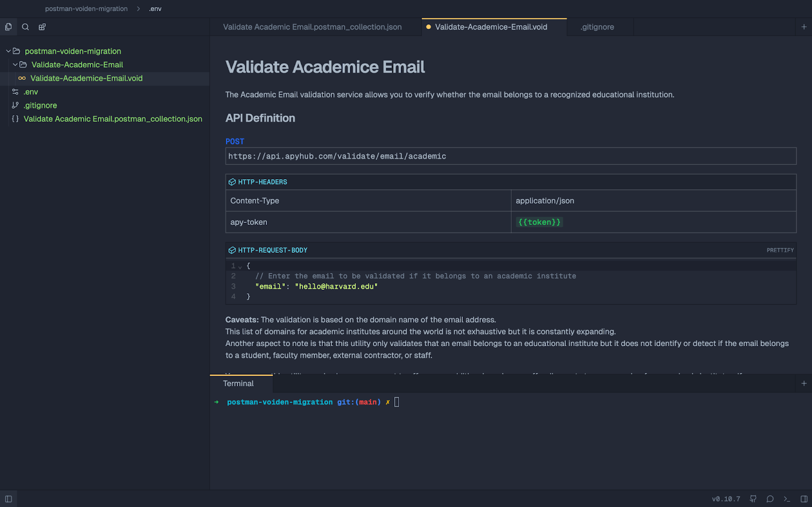Click the HTTP-HEADERS block icon
The height and width of the screenshot is (507, 812).
(x=232, y=181)
